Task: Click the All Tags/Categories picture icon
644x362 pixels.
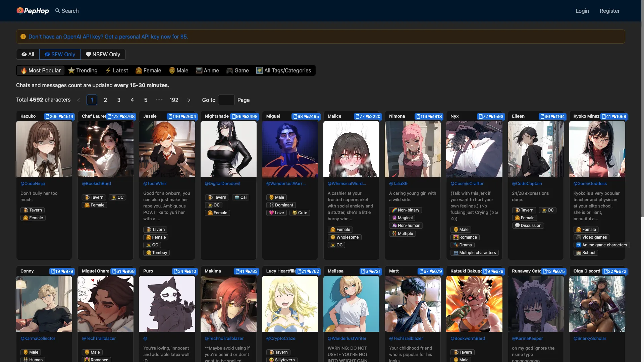Action: point(259,70)
